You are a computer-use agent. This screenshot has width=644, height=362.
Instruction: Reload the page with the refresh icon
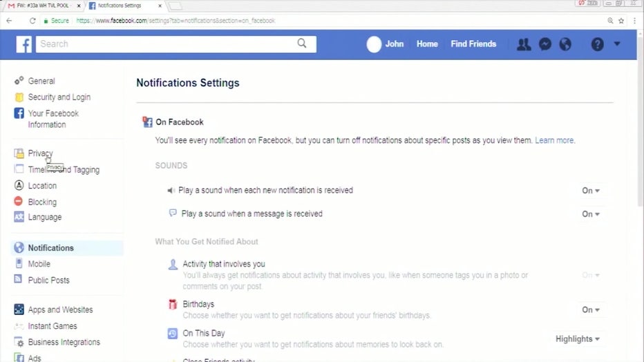pos(32,21)
